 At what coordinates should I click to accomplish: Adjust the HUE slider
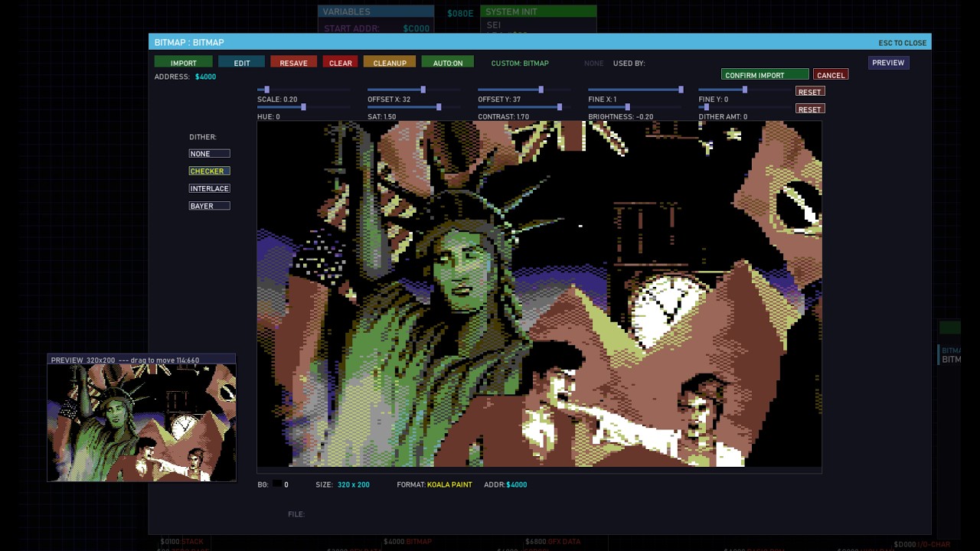(x=303, y=108)
